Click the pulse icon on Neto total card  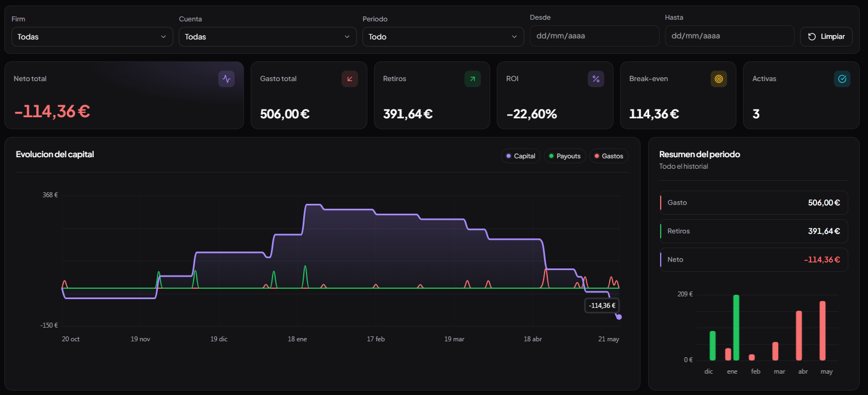pyautogui.click(x=226, y=79)
